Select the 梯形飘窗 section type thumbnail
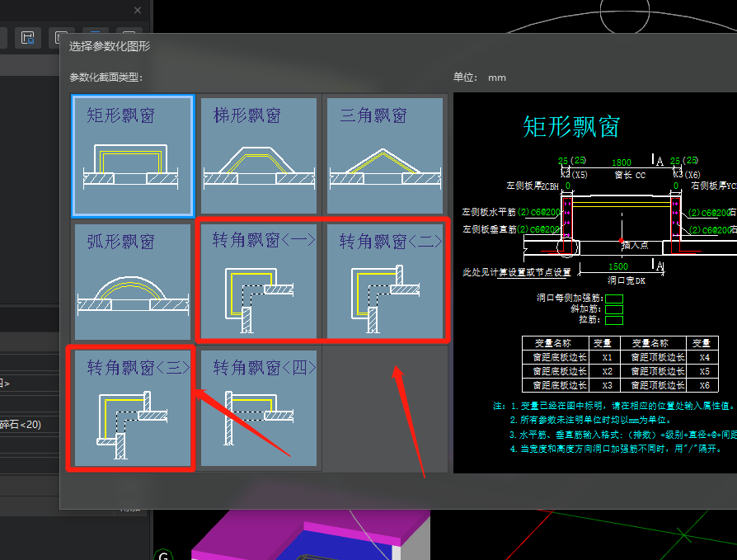This screenshot has height=560, width=737. 259,156
